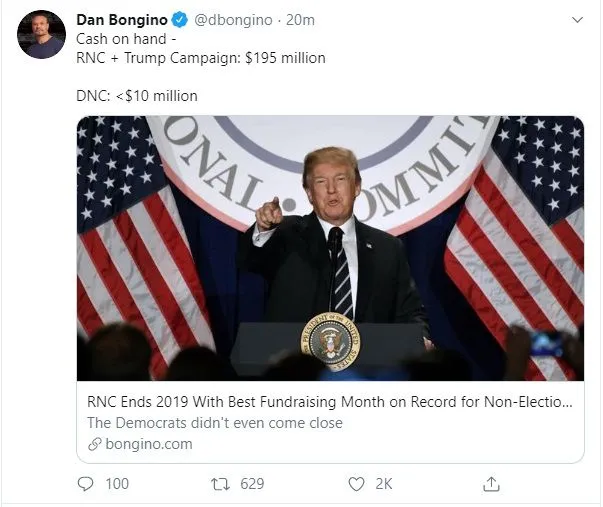The height and width of the screenshot is (507, 603).
Task: Click the retweet arrows icon
Action: click(220, 484)
